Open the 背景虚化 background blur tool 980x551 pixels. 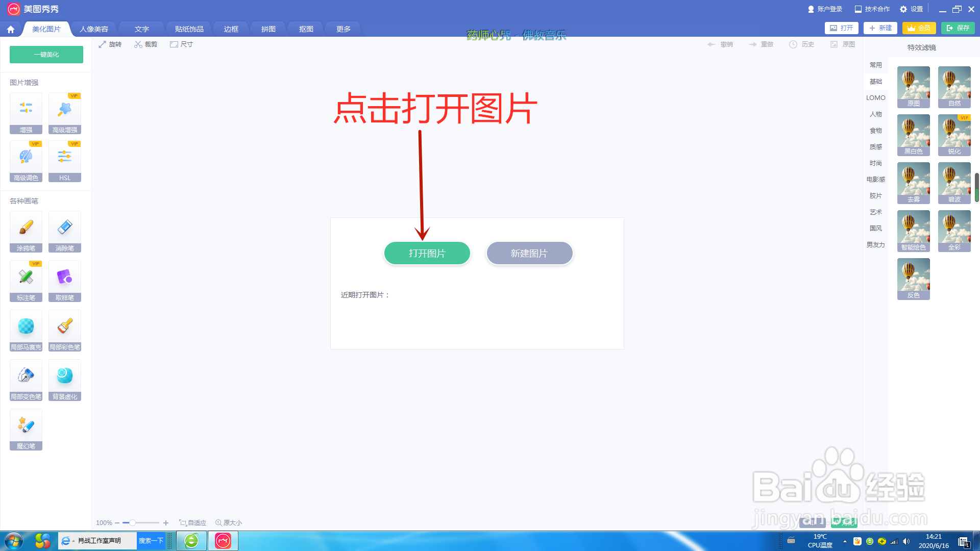(x=65, y=380)
